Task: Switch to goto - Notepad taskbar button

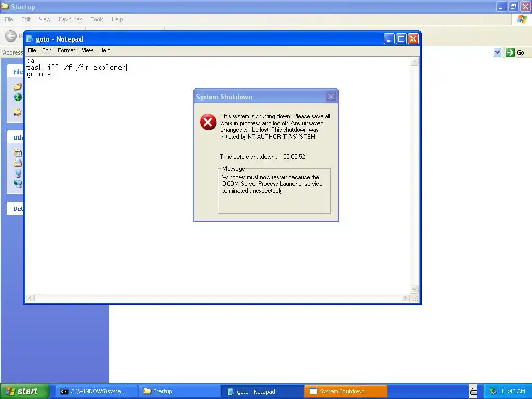Action: coord(262,392)
